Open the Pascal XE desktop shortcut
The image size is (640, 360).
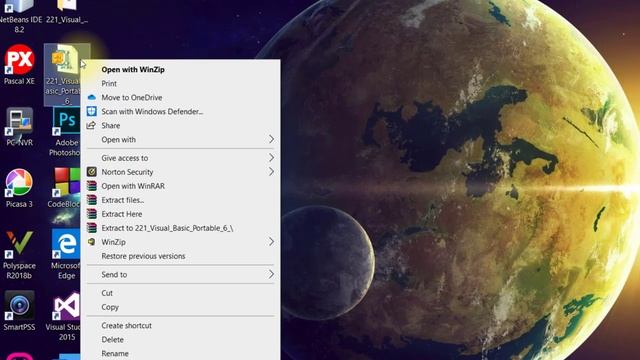click(x=19, y=64)
